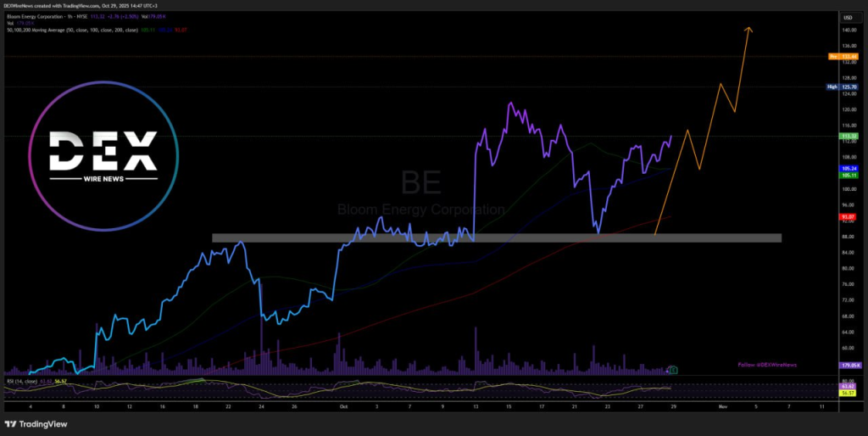Click the 140.00 price scale value
This screenshot has height=436, width=868.
pyautogui.click(x=848, y=31)
